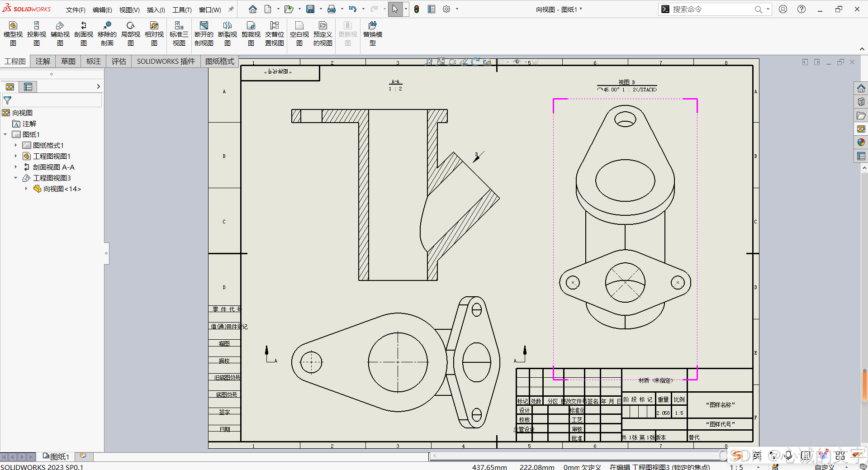Image resolution: width=868 pixels, height=470 pixels.
Task: Expand 图纸格式1 tree node
Action: [x=15, y=145]
